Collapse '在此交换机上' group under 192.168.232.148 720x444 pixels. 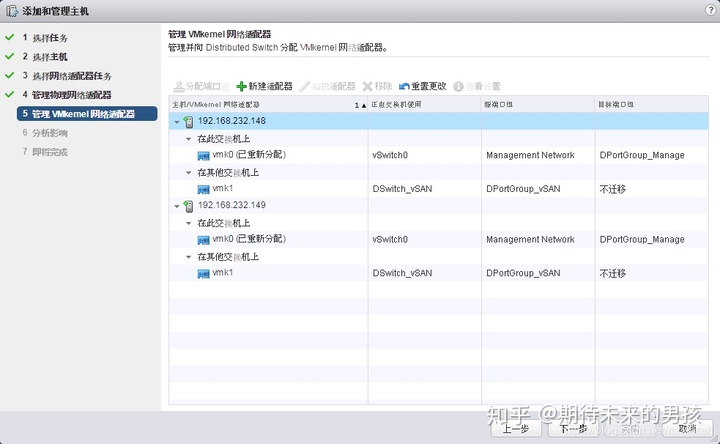(188, 139)
